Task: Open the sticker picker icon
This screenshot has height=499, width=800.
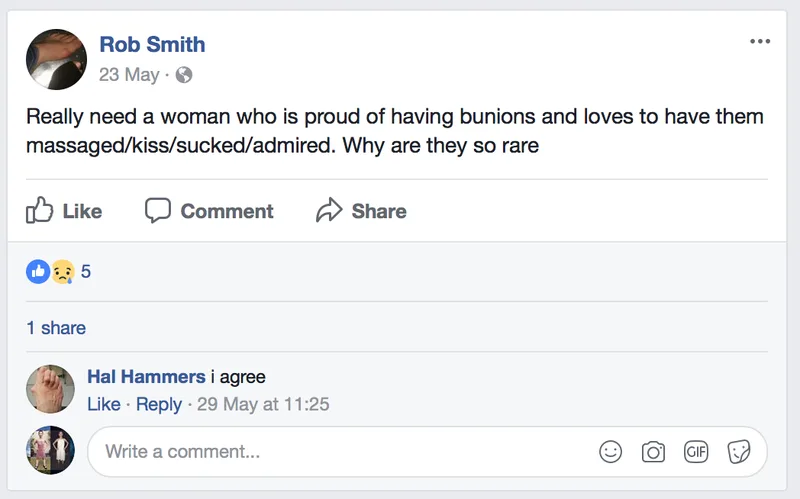Action: click(x=739, y=452)
